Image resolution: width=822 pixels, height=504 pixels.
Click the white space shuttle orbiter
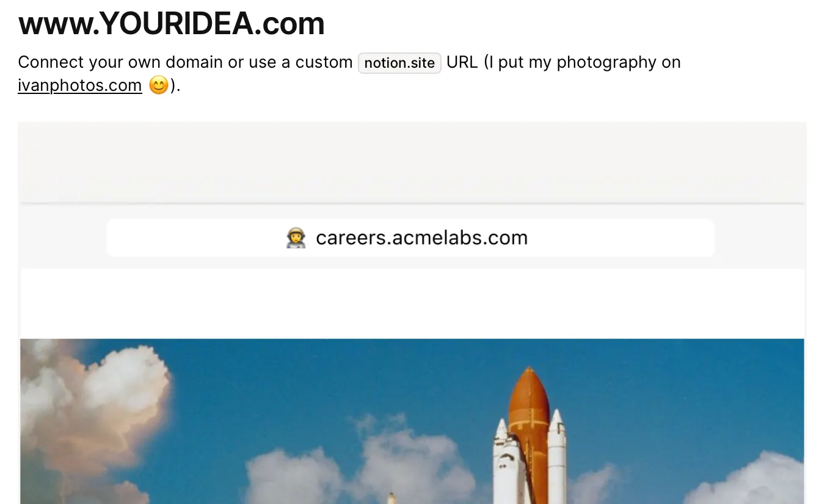pos(511,470)
